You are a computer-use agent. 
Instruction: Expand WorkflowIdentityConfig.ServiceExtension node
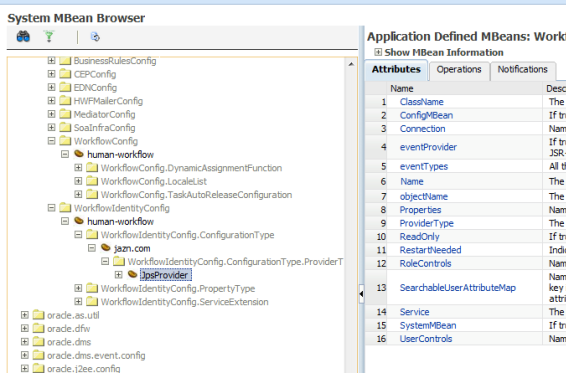coord(78,301)
